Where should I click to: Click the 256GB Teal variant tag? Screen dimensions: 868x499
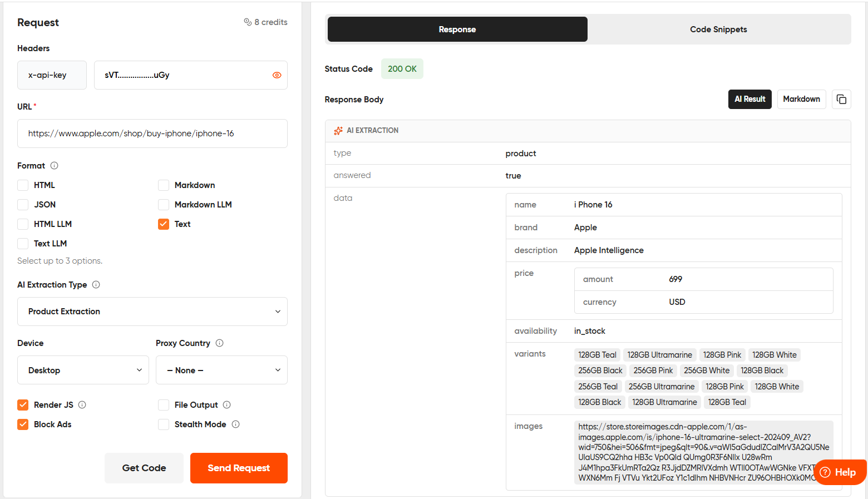pyautogui.click(x=598, y=387)
